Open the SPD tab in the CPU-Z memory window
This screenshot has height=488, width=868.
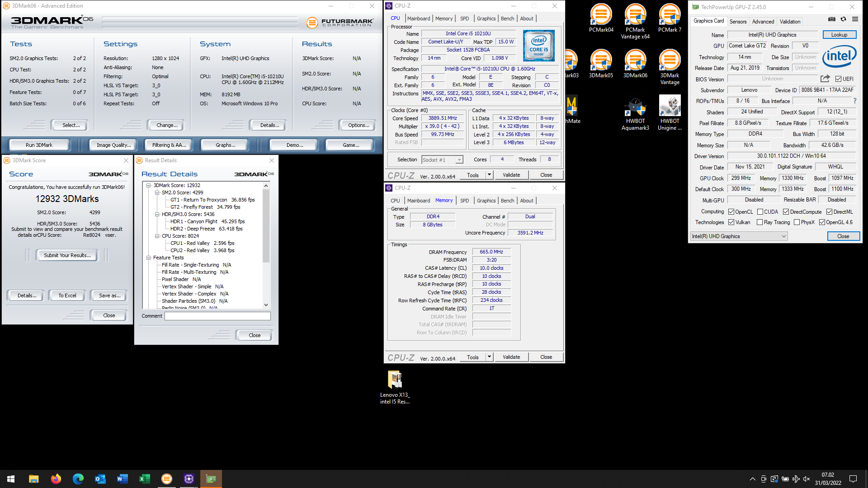click(464, 201)
